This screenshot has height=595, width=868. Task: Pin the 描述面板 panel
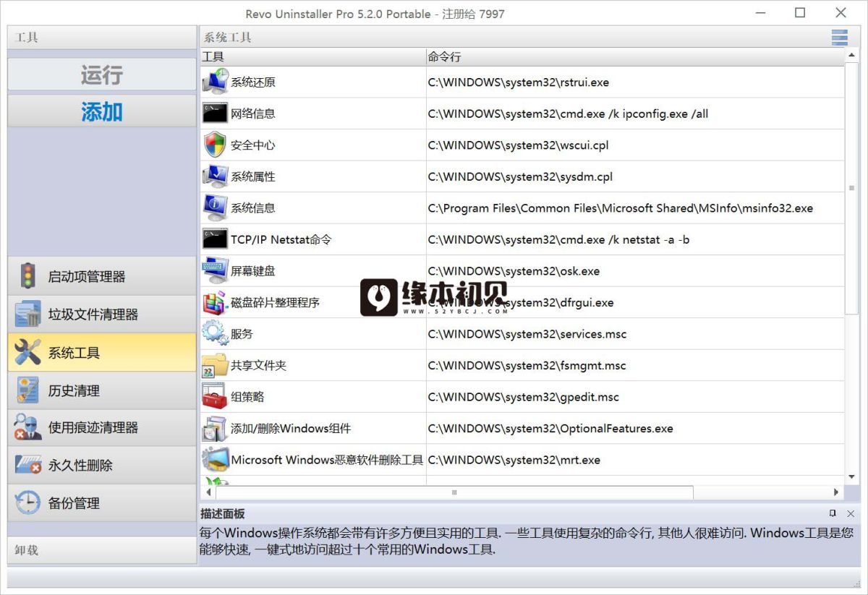click(833, 513)
